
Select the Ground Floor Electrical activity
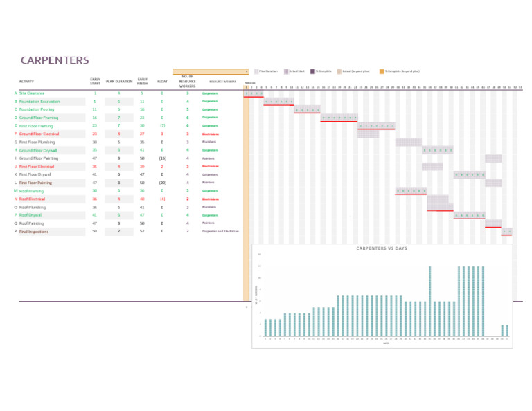pos(39,134)
